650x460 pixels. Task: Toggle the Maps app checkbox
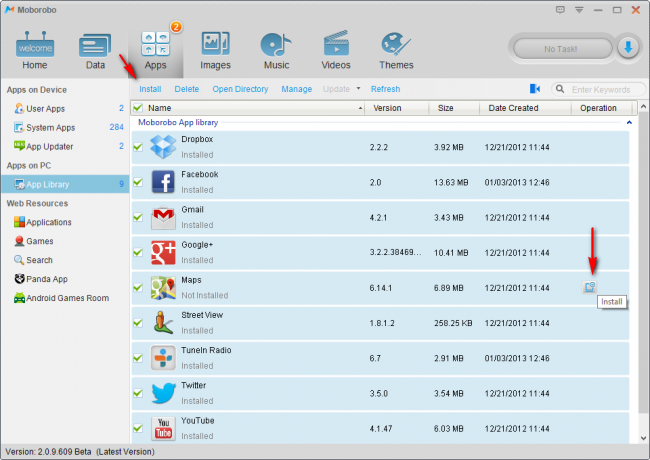tap(138, 288)
